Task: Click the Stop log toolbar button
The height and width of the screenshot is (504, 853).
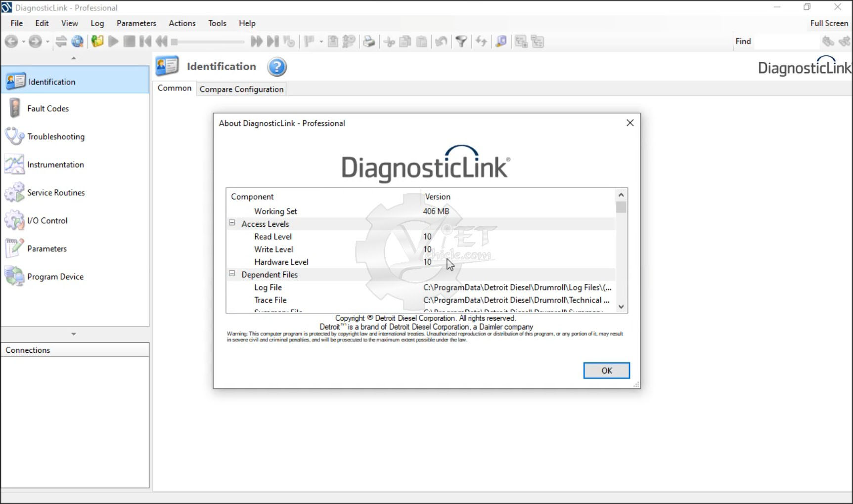Action: [x=130, y=42]
